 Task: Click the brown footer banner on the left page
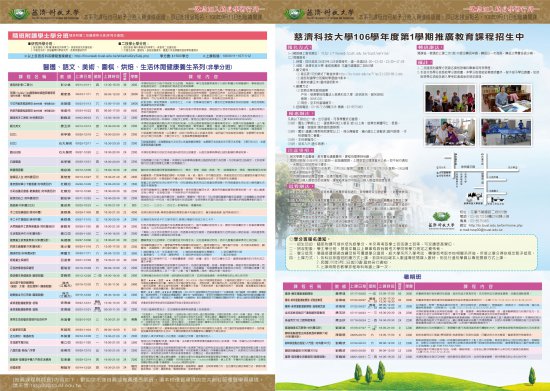(138, 382)
